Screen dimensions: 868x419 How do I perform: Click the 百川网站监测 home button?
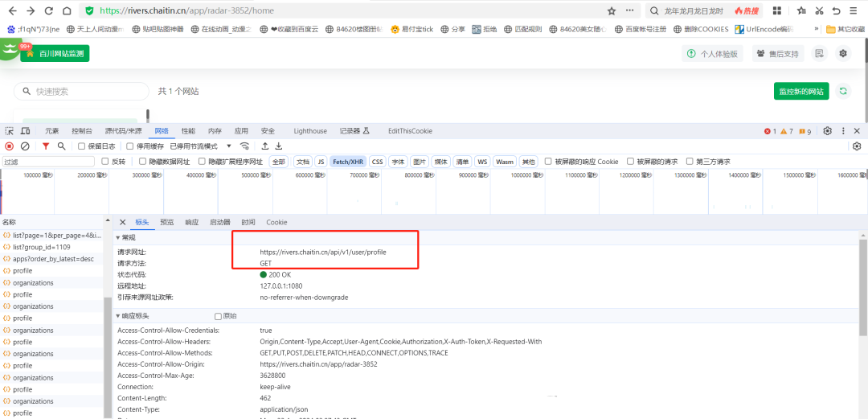[x=55, y=53]
